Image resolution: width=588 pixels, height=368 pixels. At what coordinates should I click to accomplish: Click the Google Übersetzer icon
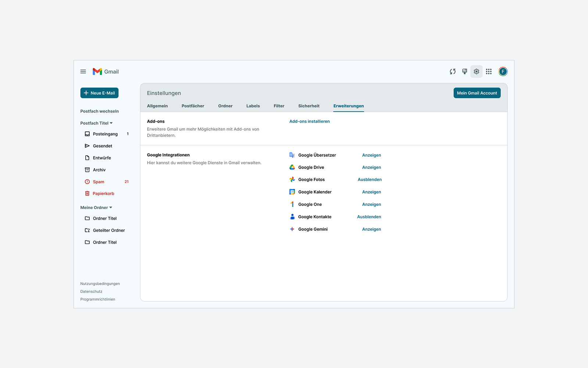[292, 155]
